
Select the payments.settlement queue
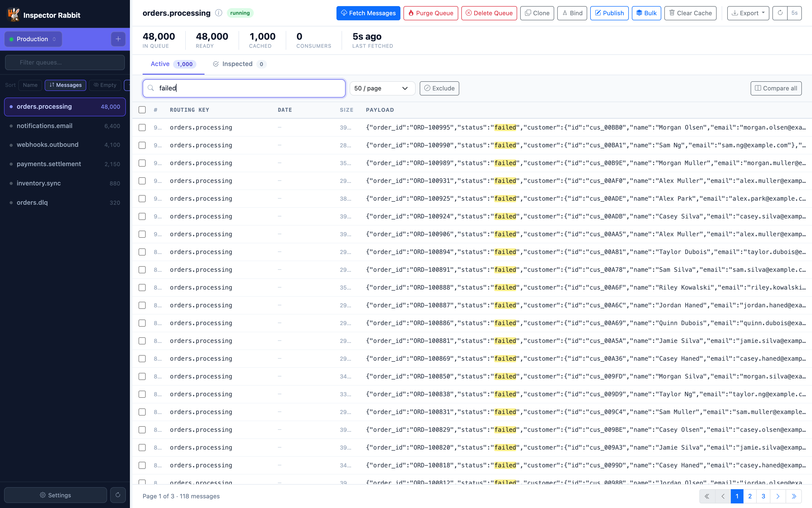coord(65,164)
